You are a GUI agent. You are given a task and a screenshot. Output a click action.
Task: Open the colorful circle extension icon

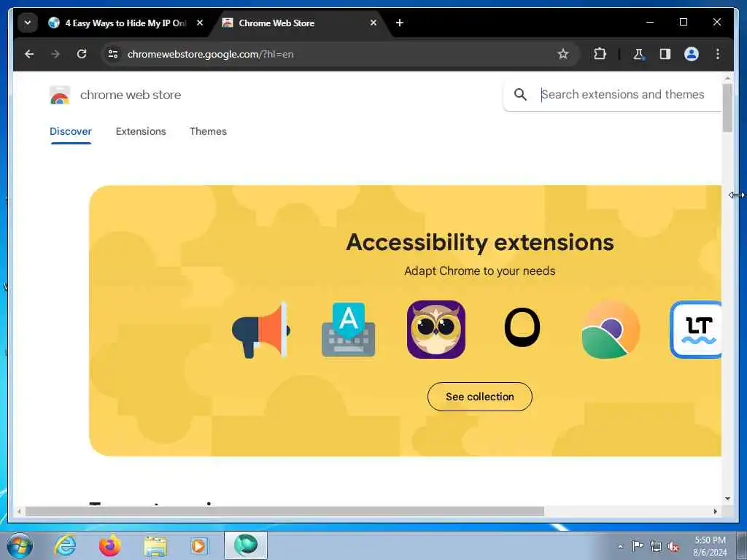coord(611,330)
